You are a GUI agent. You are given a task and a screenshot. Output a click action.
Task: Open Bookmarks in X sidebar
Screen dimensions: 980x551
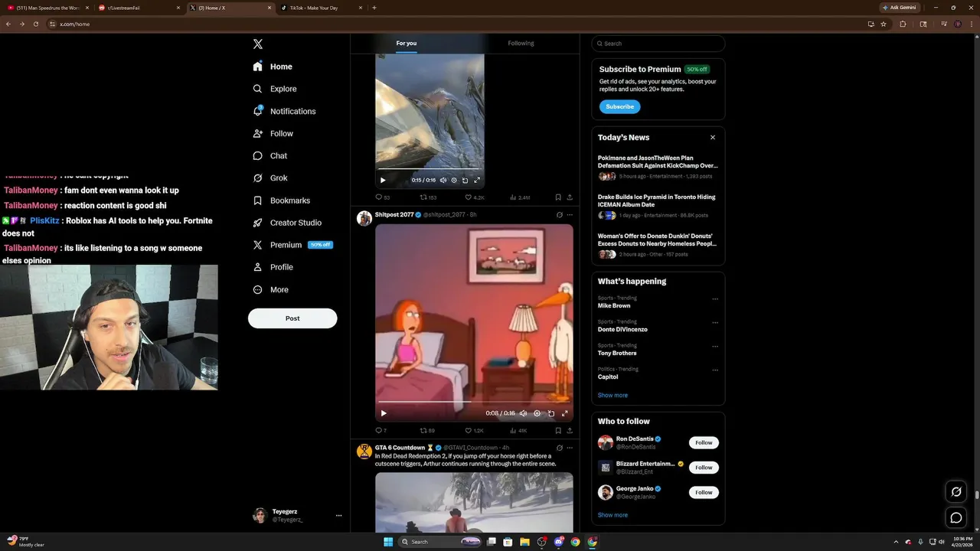coord(281,201)
